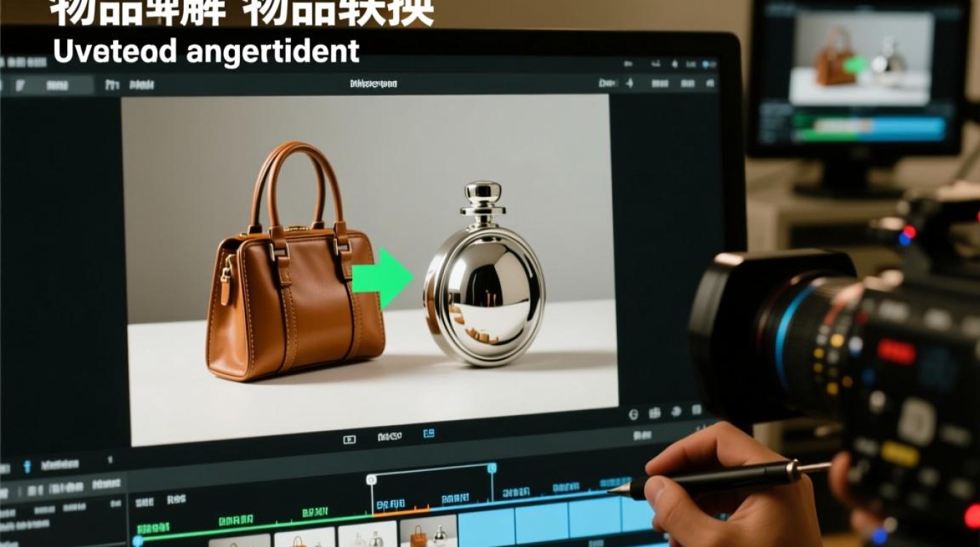Select the first light-blue clip block after the thumbnails
Image resolution: width=980 pixels, height=547 pixels.
(486, 528)
